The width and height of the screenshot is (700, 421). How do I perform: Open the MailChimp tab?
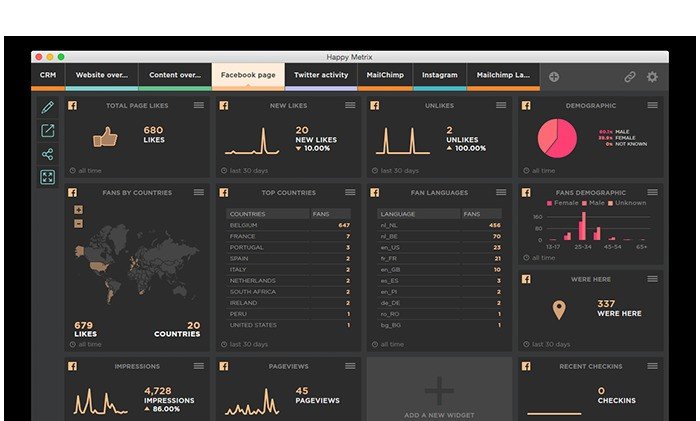385,75
